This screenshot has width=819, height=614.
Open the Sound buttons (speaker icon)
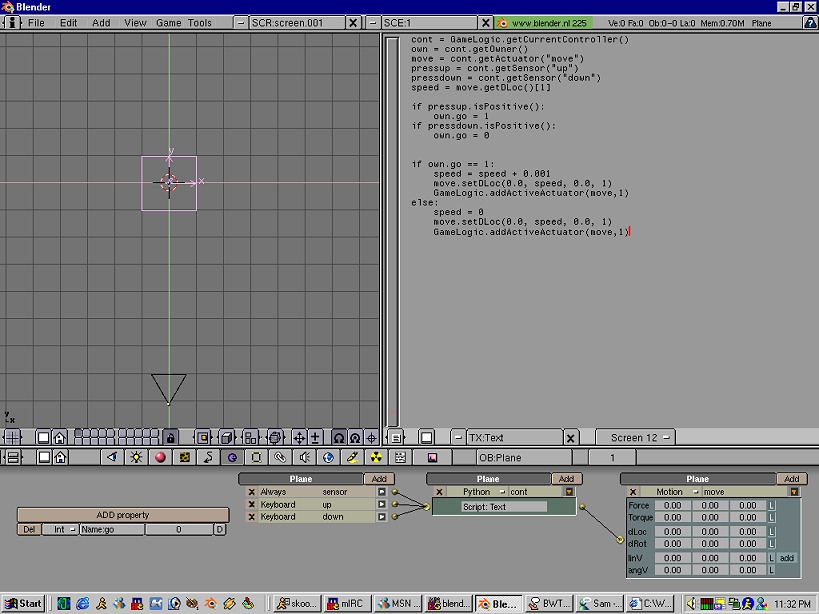coord(305,458)
